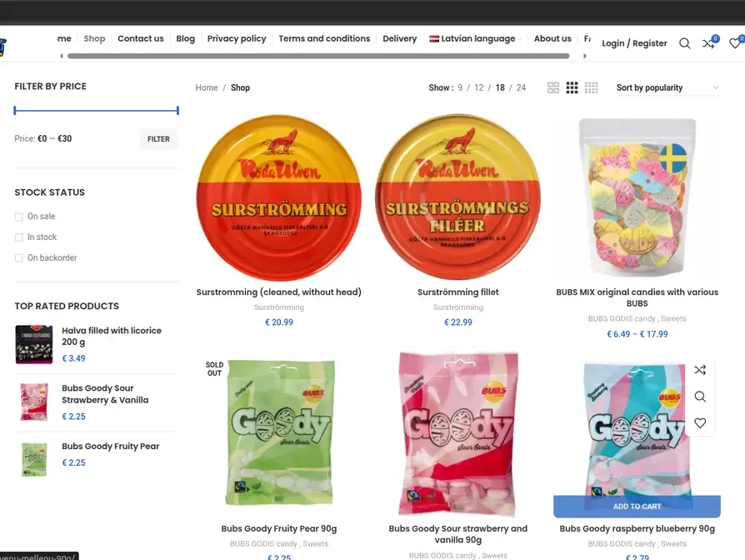
Task: Open Bubs Goody Fruity Pear sidebar thumbnail
Action: click(34, 459)
